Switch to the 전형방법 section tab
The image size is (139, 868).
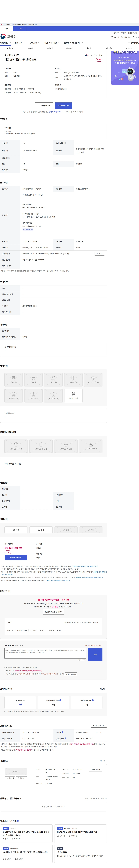click(89, 48)
